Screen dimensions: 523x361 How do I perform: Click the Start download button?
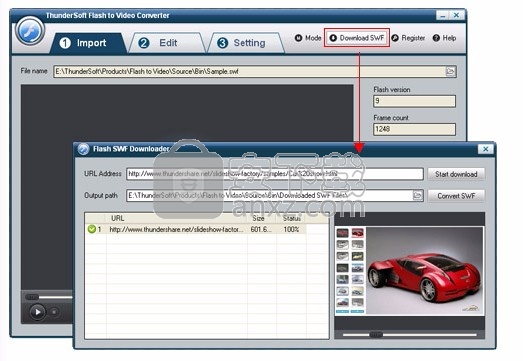pyautogui.click(x=456, y=174)
